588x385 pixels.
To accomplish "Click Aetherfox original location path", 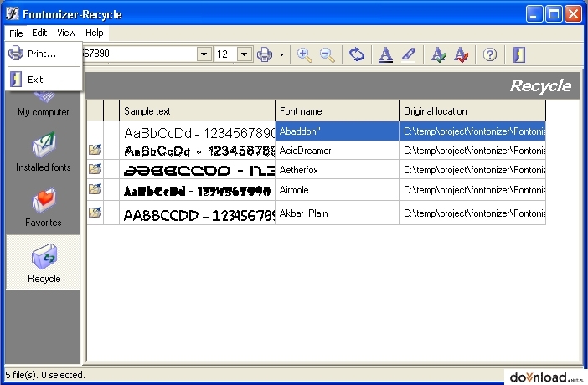I will (472, 170).
